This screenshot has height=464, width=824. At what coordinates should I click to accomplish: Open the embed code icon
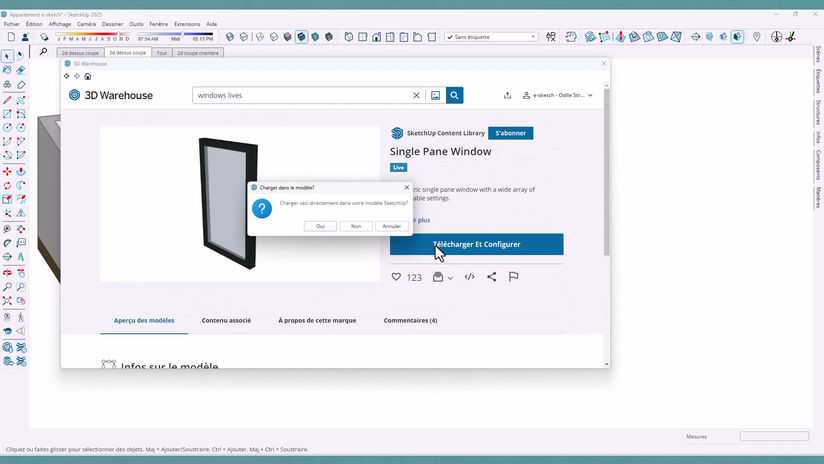(x=469, y=277)
